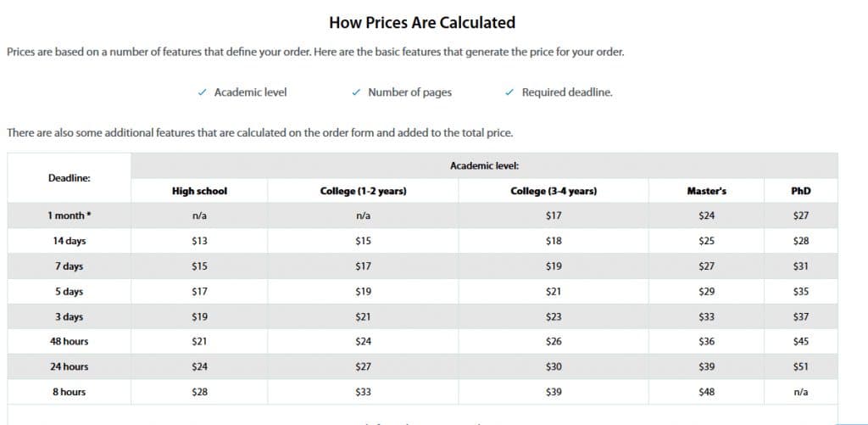Pick the $51 PhD 24 hours price
This screenshot has width=868, height=425.
pos(800,366)
